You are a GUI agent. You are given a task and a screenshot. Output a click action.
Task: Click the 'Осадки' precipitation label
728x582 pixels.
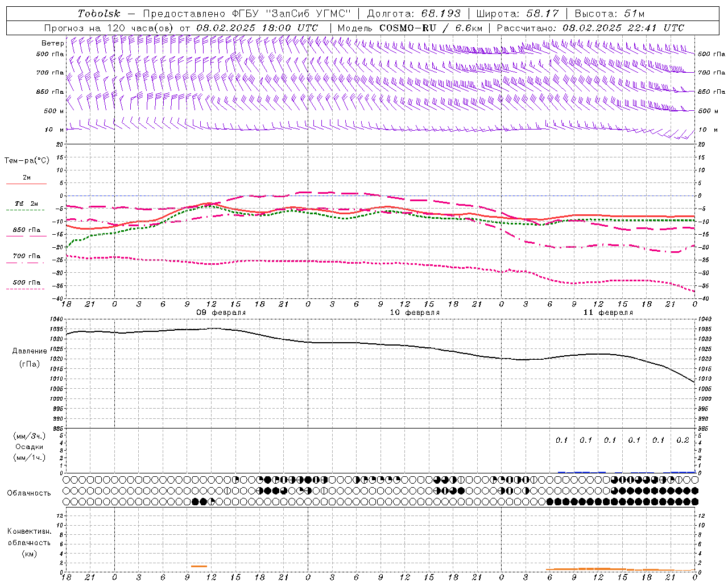(29, 447)
